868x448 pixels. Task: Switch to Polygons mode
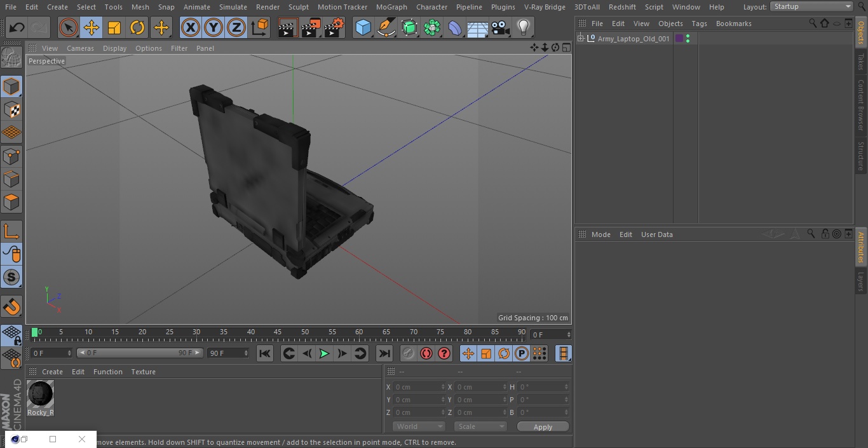(x=11, y=202)
